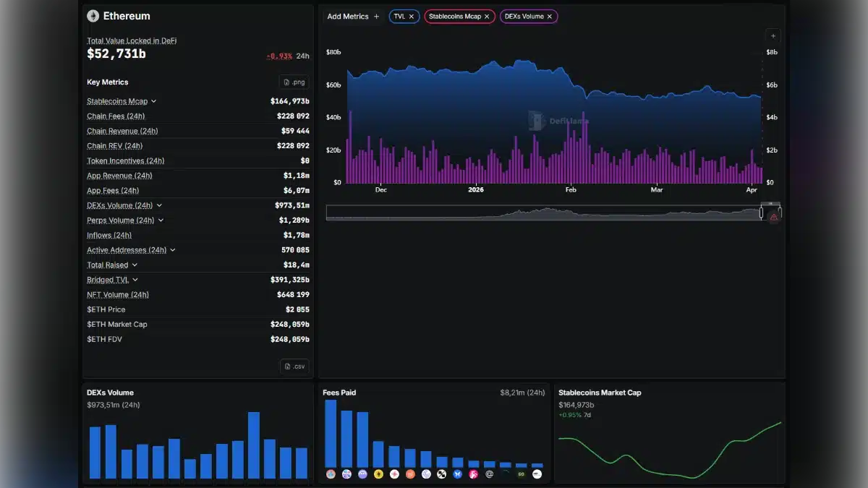Click the white whale icon at the end of Fees Paid
The width and height of the screenshot is (868, 488).
tap(537, 474)
